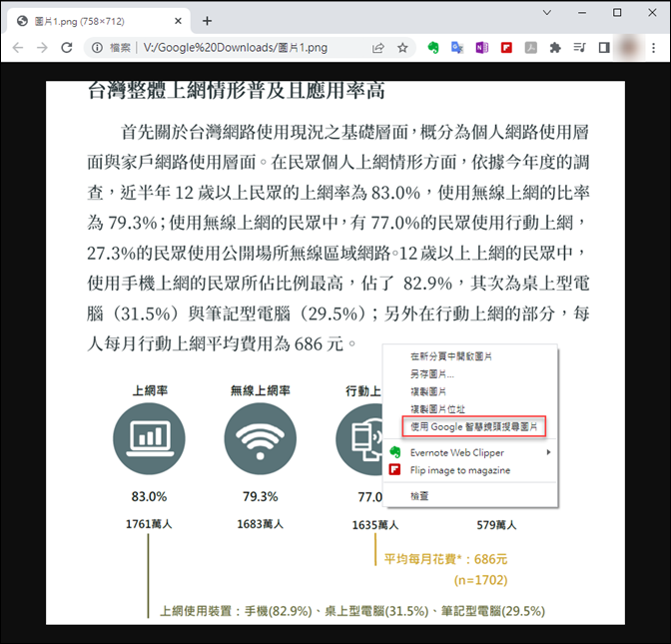
Task: Click the 上網使用裝置 device list line
Action: point(352,611)
